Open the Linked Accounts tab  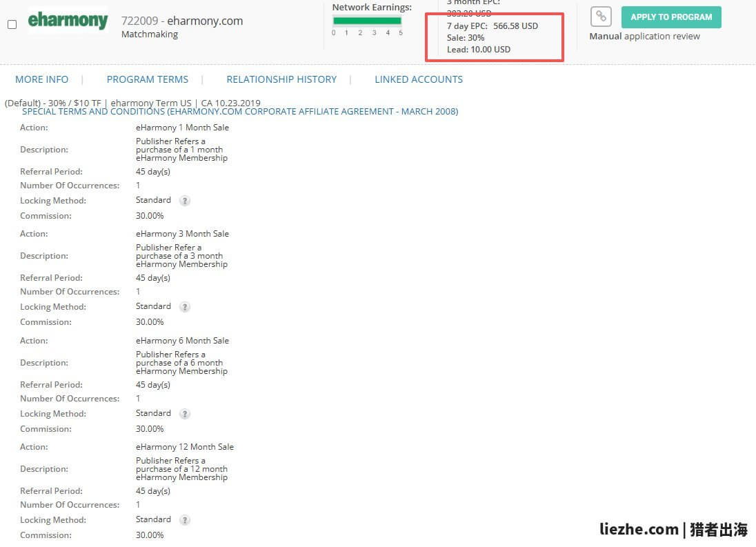coord(419,79)
